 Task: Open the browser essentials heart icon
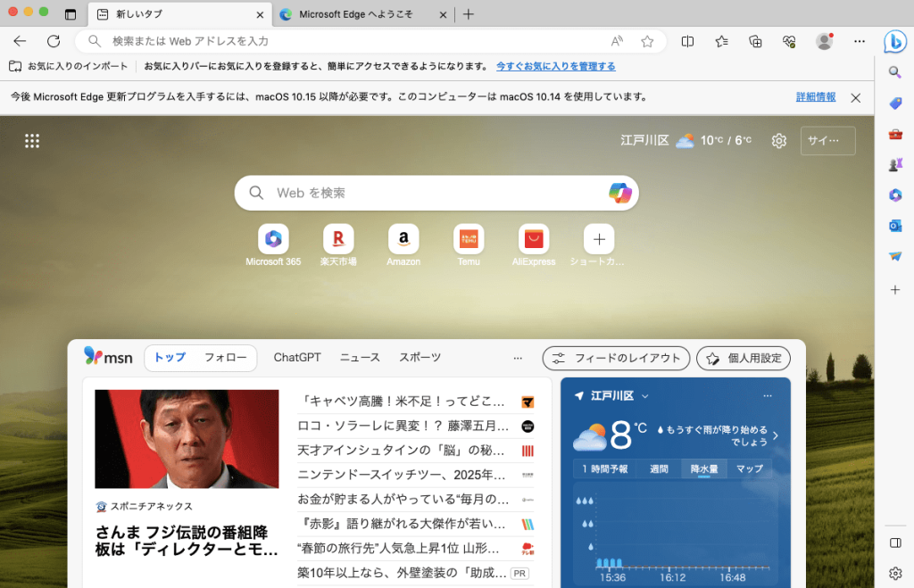pyautogui.click(x=789, y=41)
